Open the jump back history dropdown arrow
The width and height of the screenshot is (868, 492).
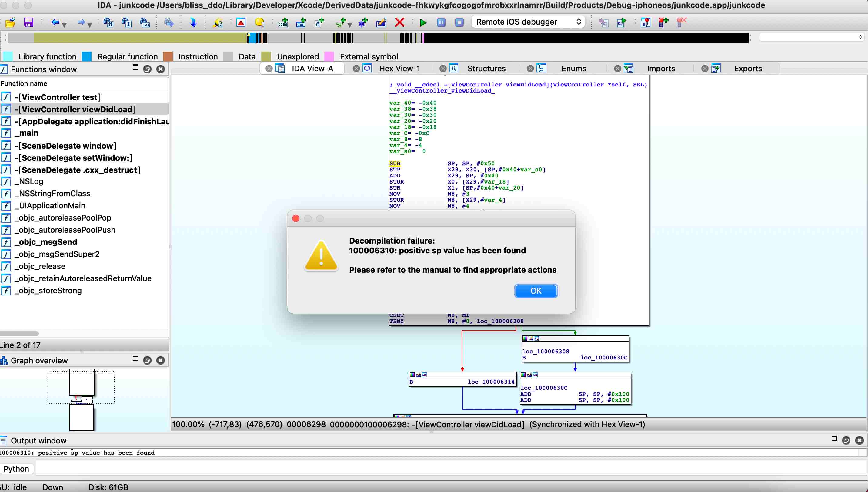pos(64,24)
